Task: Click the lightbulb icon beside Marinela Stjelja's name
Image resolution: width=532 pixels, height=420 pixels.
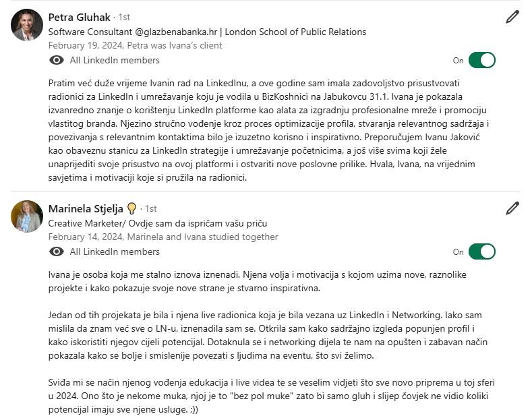Action: [x=132, y=208]
